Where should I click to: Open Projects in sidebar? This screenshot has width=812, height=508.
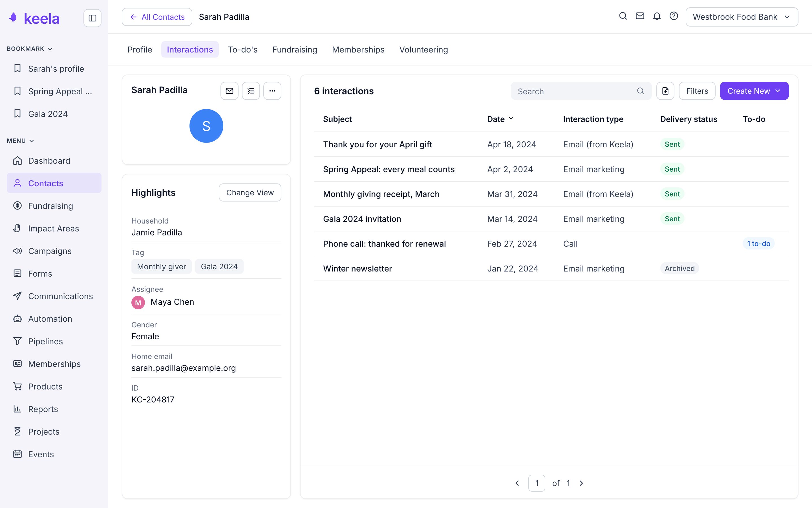(x=54, y=432)
